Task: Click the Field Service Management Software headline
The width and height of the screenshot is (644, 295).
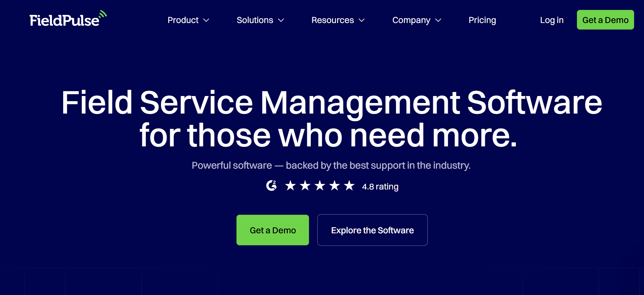Action: coord(331,119)
